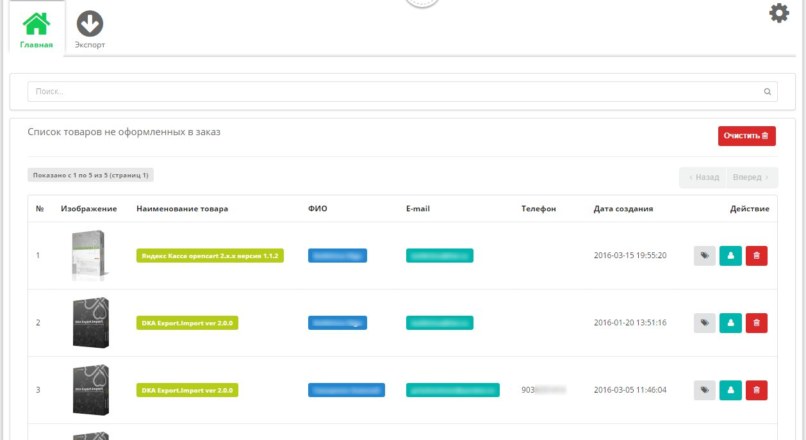Click the tag icon in row 1
The width and height of the screenshot is (806, 440).
tap(704, 255)
